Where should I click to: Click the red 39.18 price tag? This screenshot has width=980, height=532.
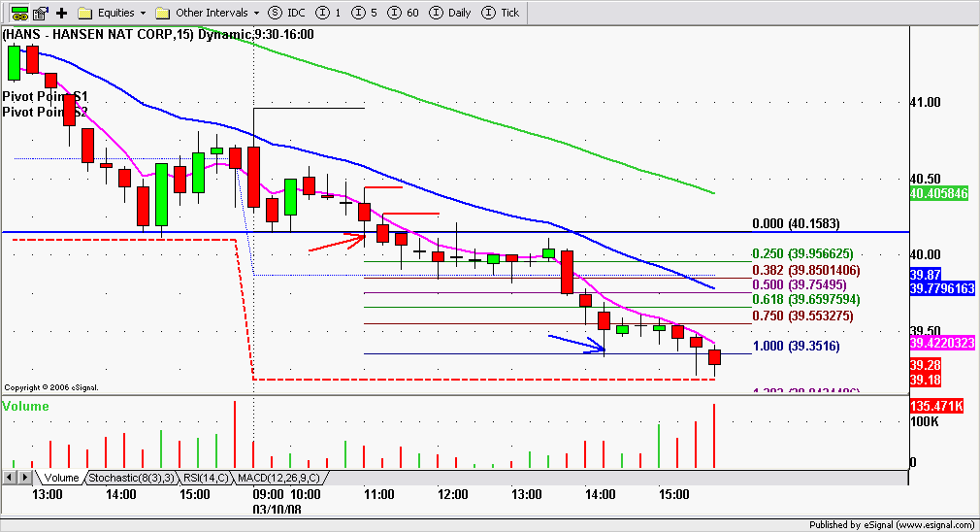coord(925,380)
